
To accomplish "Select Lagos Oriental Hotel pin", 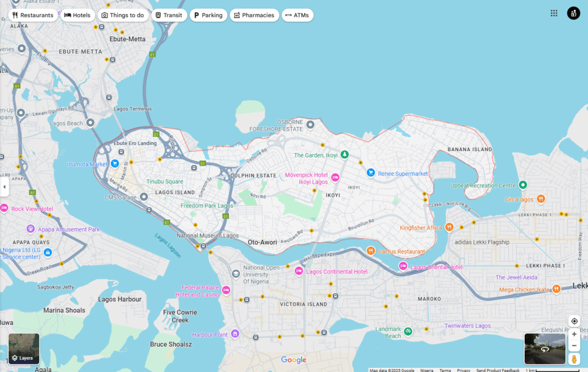I will [403, 266].
